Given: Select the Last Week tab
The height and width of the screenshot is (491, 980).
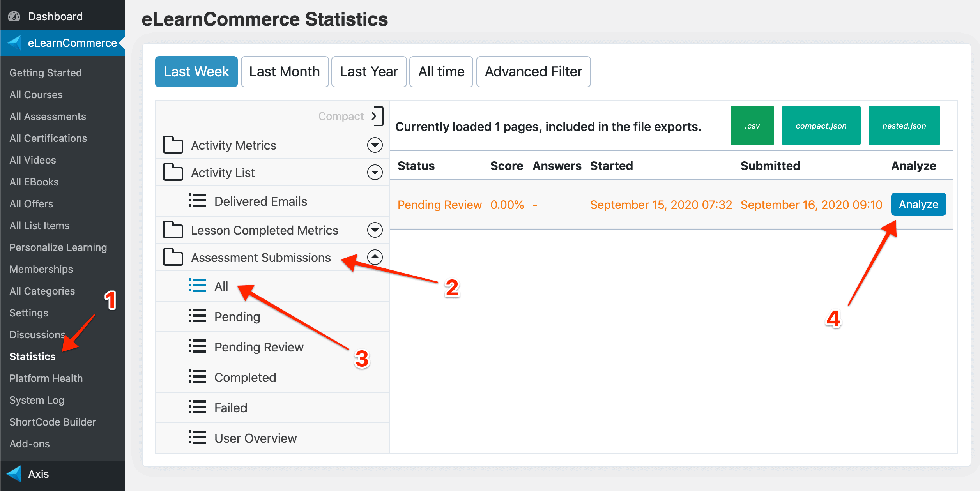Looking at the screenshot, I should [196, 72].
